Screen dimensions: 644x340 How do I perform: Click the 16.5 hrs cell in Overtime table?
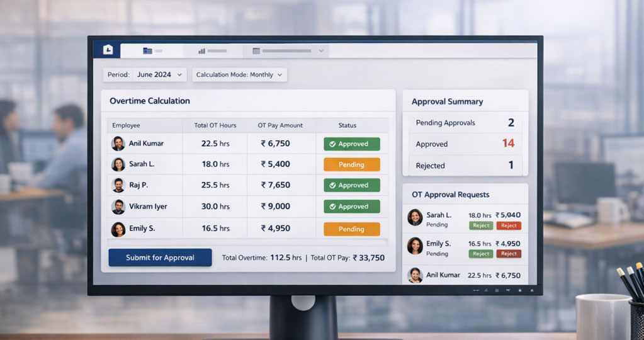pyautogui.click(x=215, y=229)
